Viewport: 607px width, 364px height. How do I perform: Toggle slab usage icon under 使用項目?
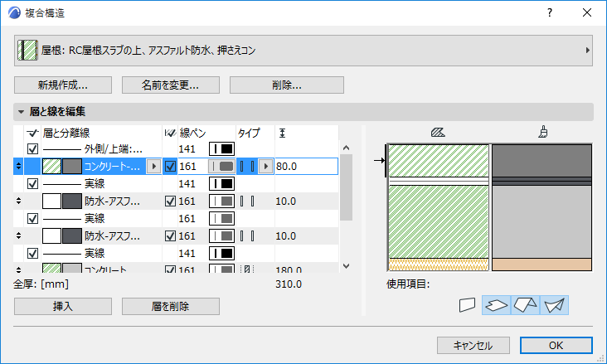pyautogui.click(x=496, y=305)
